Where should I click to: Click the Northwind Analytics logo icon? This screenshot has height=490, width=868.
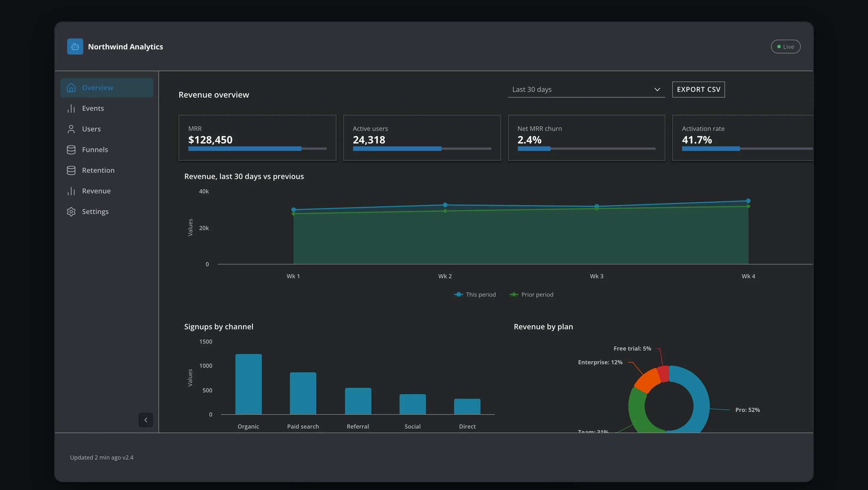[75, 47]
